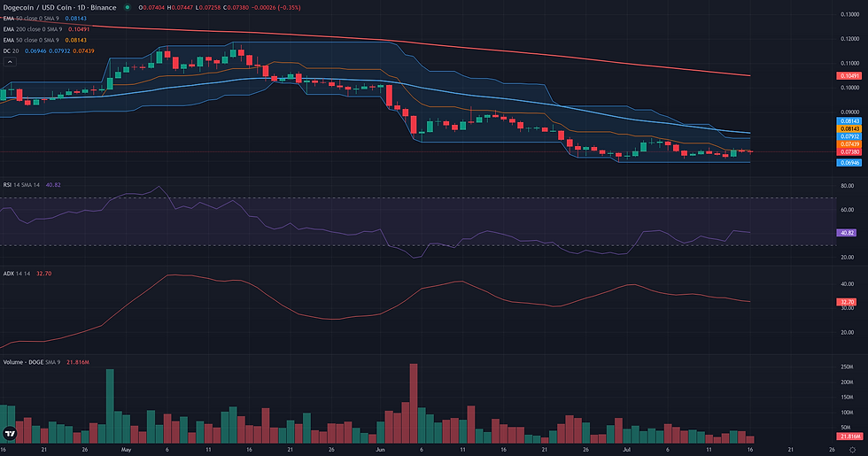Click the high price value H0.07447
Image resolution: width=868 pixels, height=456 pixels.
click(181, 8)
